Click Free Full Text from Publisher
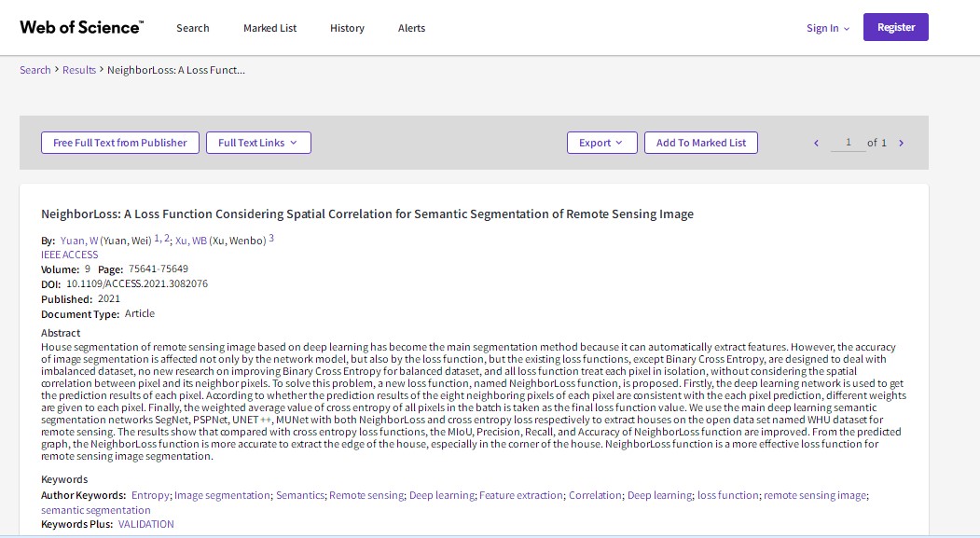 click(x=119, y=143)
